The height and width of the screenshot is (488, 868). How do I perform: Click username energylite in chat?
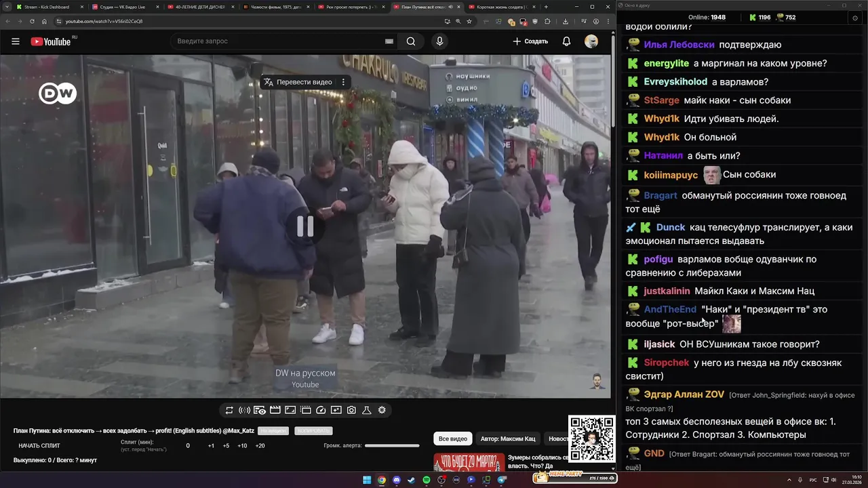(666, 64)
